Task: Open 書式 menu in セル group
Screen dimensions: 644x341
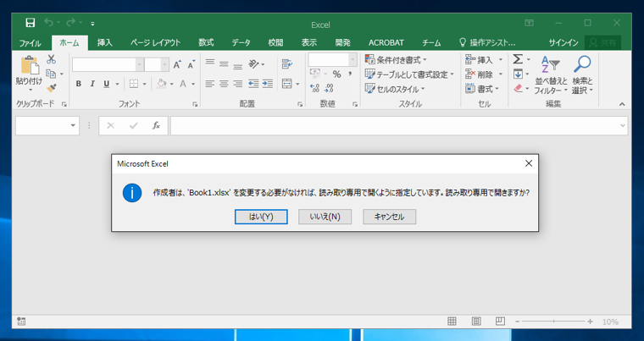Action: coord(482,89)
